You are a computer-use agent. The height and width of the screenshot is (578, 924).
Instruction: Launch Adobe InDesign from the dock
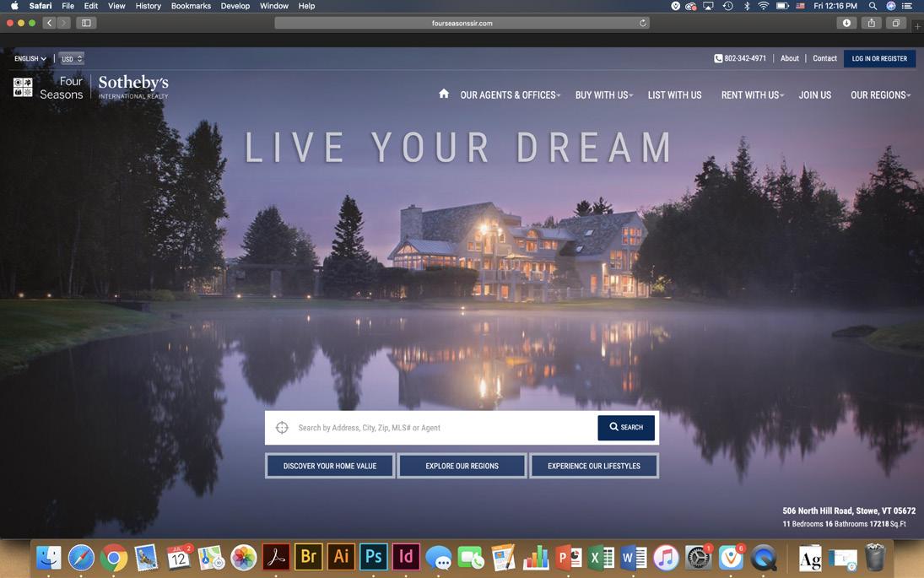[406, 557]
